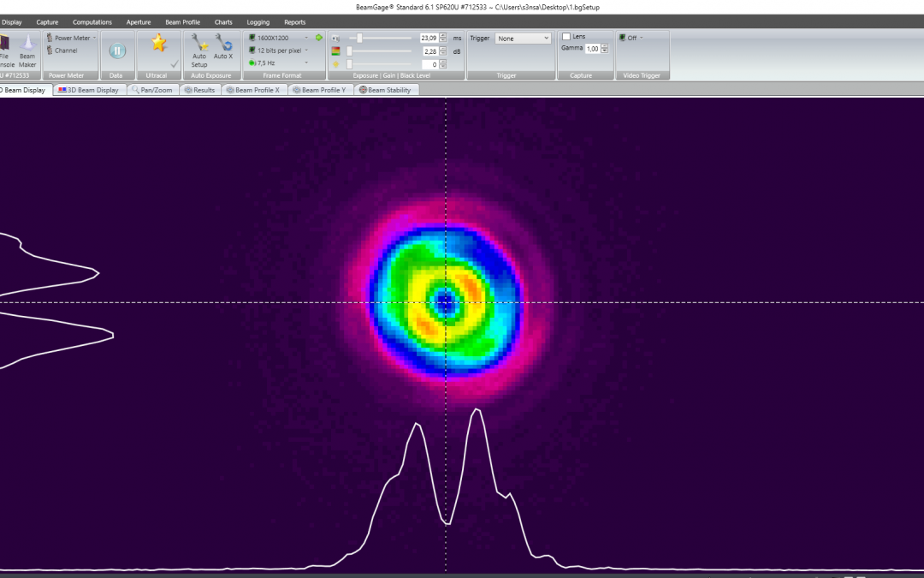This screenshot has width=924, height=578.
Task: Switch to the Beam Profile X tab
Action: click(254, 90)
